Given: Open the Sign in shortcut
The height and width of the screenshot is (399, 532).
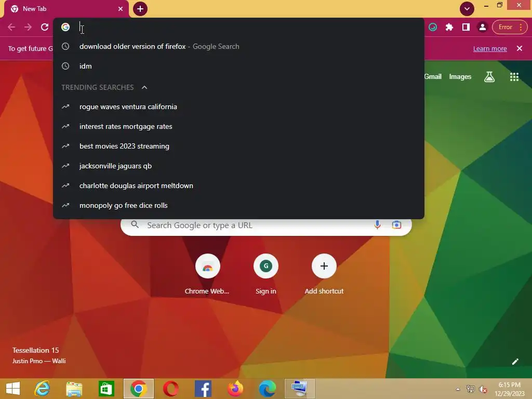Looking at the screenshot, I should pos(265,274).
